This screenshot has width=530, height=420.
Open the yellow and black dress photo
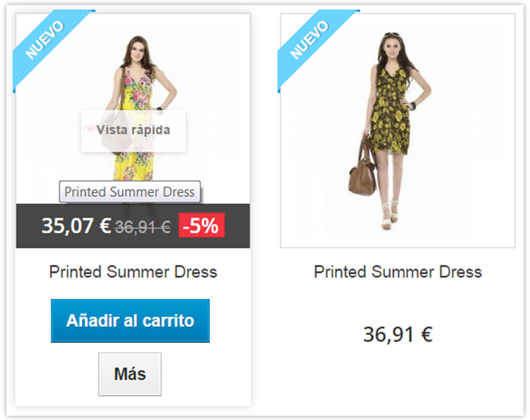click(x=398, y=130)
